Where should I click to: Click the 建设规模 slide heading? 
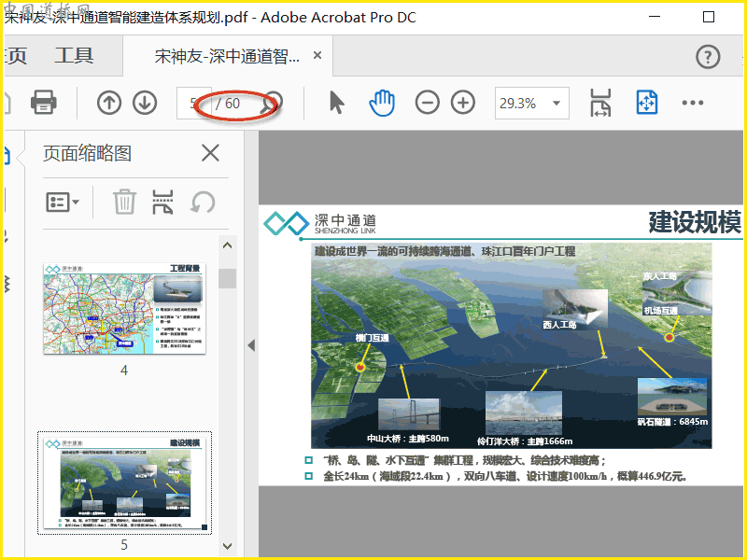(695, 221)
